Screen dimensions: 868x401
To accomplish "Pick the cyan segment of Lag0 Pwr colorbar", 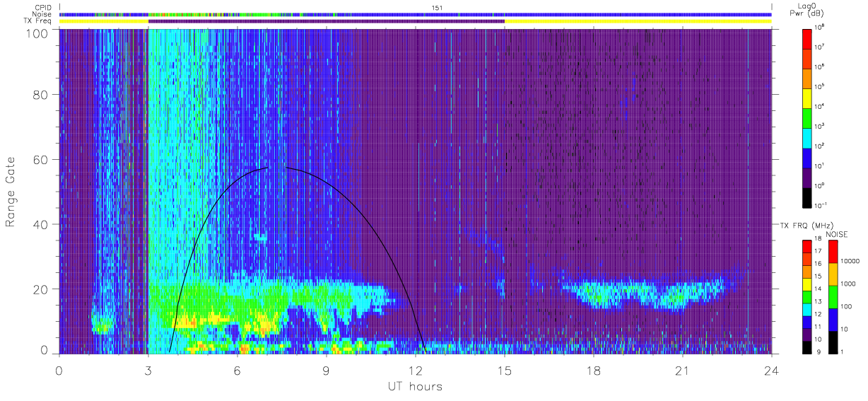I will click(809, 136).
